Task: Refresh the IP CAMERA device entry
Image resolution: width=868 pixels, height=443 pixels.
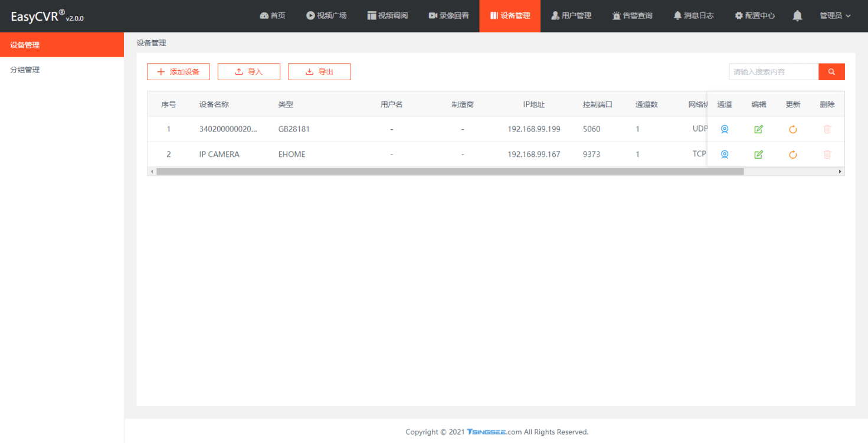Action: pos(793,155)
